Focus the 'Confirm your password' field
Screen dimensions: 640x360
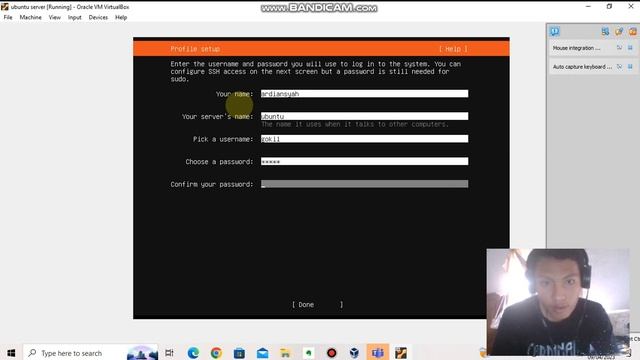pyautogui.click(x=364, y=184)
